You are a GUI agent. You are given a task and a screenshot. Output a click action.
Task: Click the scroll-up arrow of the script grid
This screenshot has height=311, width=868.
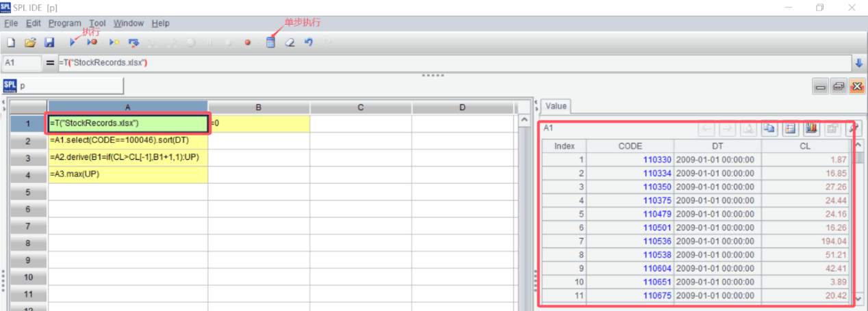click(525, 121)
